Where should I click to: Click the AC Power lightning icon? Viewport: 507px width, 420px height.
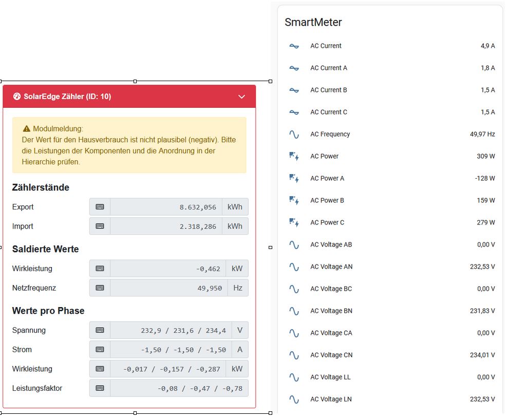click(294, 156)
